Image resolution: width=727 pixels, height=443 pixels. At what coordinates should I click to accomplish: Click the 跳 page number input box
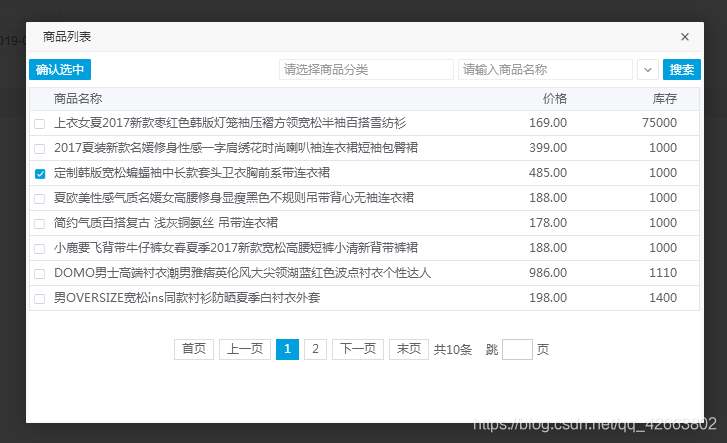(517, 349)
